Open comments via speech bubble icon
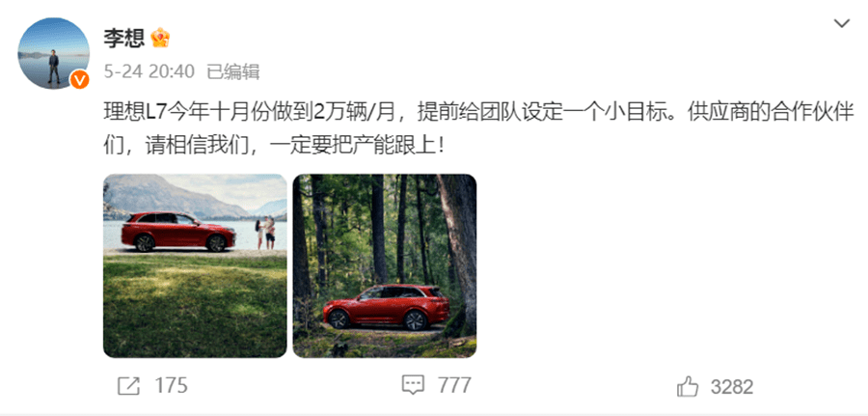The image size is (868, 416). [413, 385]
